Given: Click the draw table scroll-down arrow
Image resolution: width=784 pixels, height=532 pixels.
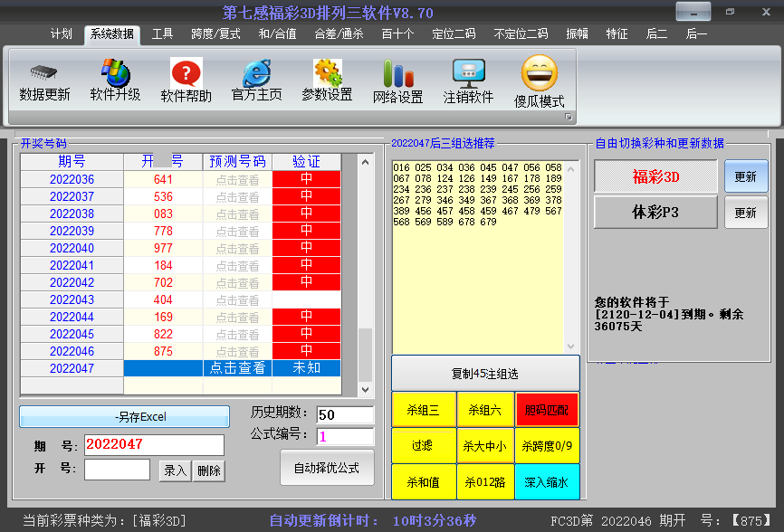Looking at the screenshot, I should pos(365,390).
